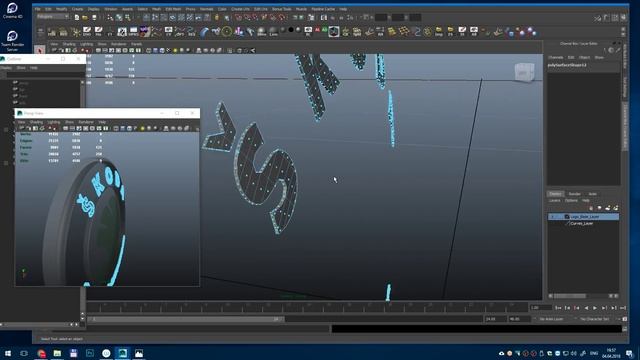Screen dimensions: 640x360
Task: Open the Windows Start menu
Action: tap(8, 353)
